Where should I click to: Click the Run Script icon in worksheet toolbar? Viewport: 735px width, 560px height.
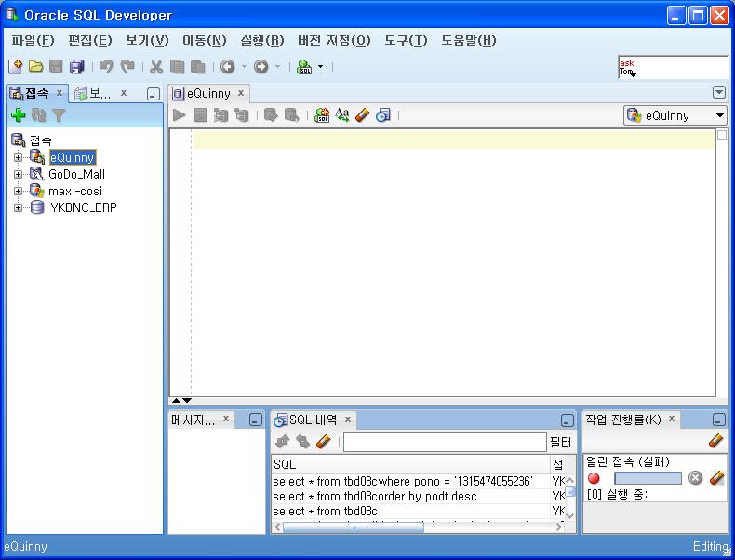pos(200,114)
